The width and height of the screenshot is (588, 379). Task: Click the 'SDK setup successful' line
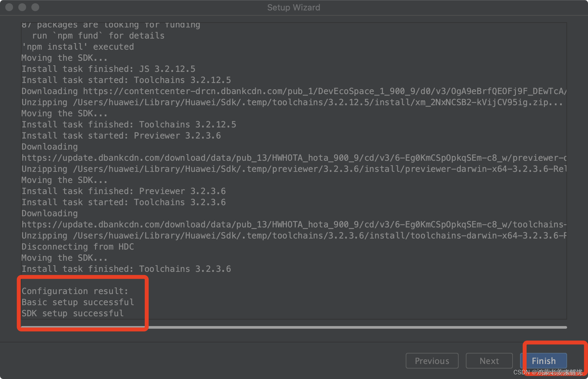(73, 313)
